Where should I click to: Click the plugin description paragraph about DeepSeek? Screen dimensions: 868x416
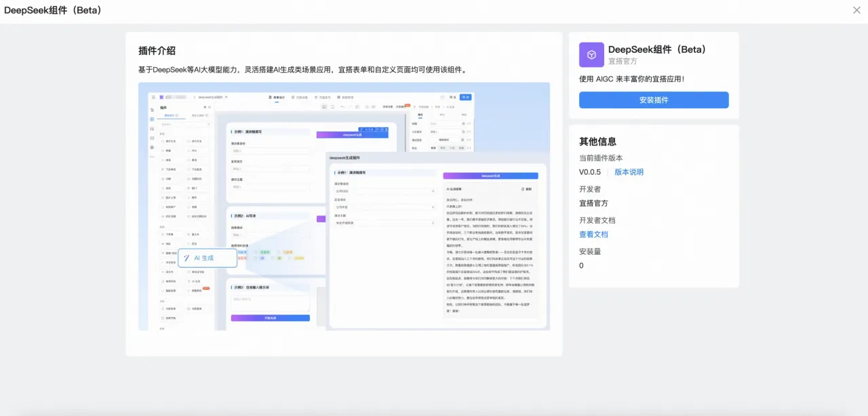click(x=303, y=70)
